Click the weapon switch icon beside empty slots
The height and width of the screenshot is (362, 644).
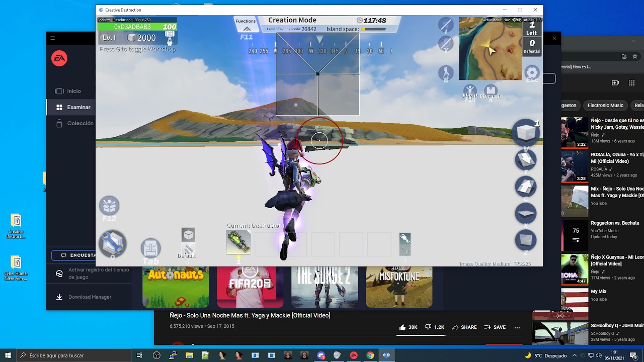[x=405, y=244]
